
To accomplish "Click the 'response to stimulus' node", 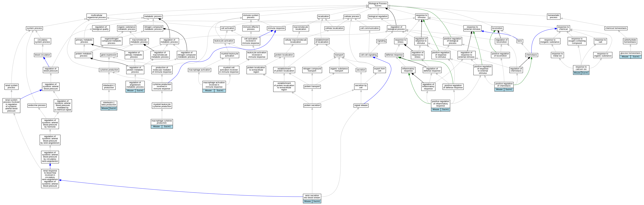I will pos(422,16).
